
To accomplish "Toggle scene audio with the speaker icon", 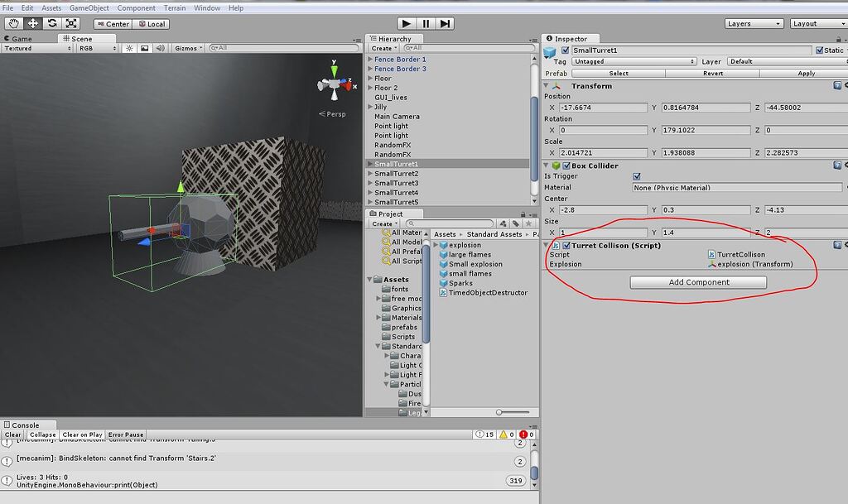I will [x=160, y=47].
